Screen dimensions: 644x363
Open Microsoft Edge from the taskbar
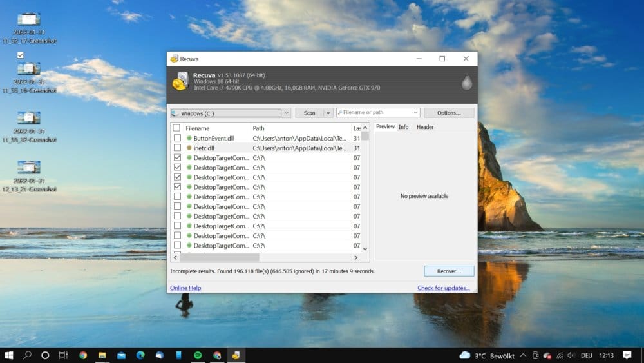(x=140, y=355)
